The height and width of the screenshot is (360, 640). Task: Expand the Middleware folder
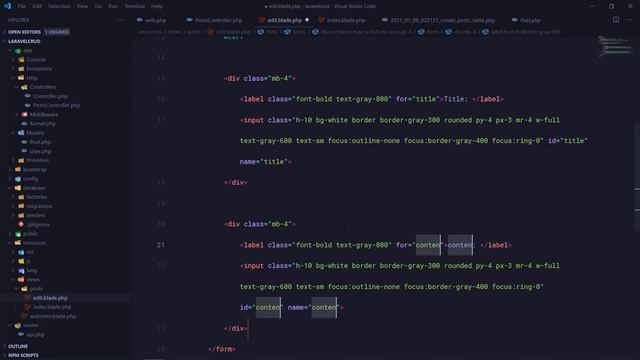tap(44, 114)
